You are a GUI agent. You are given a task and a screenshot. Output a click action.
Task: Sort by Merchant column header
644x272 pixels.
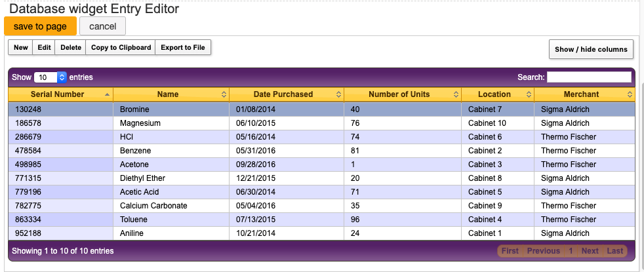click(x=585, y=94)
